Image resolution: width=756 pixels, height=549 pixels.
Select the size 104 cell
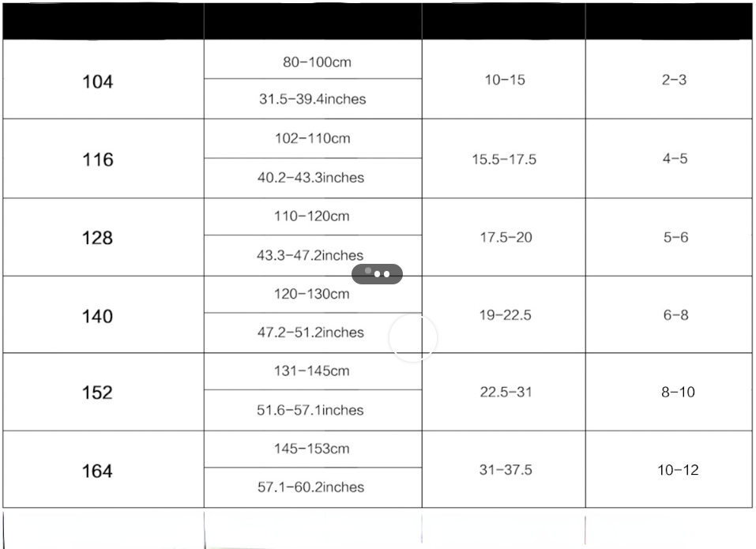pos(98,81)
